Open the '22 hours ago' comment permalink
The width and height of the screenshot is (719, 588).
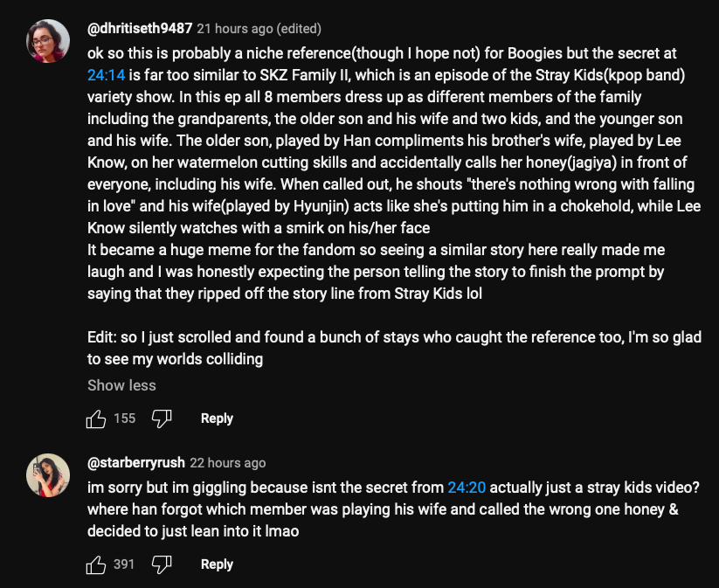pyautogui.click(x=228, y=463)
